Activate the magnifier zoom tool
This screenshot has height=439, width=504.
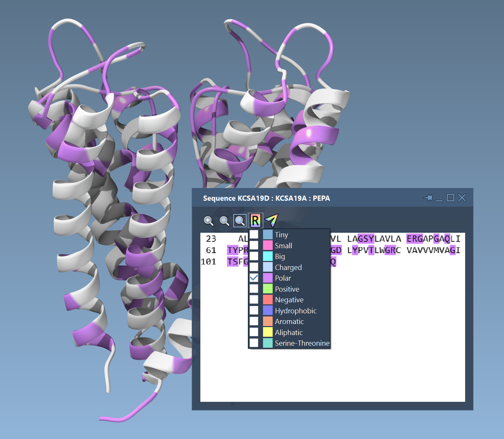pyautogui.click(x=239, y=221)
